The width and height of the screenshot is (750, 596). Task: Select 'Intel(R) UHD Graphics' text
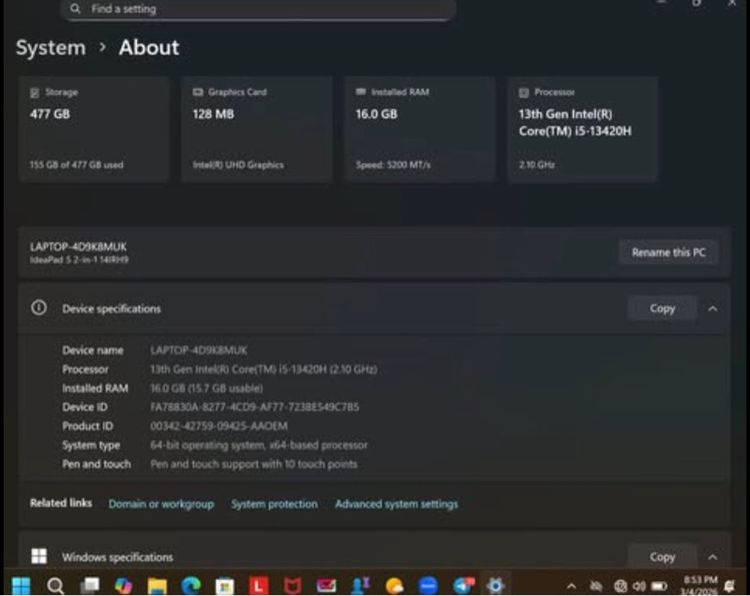[238, 165]
